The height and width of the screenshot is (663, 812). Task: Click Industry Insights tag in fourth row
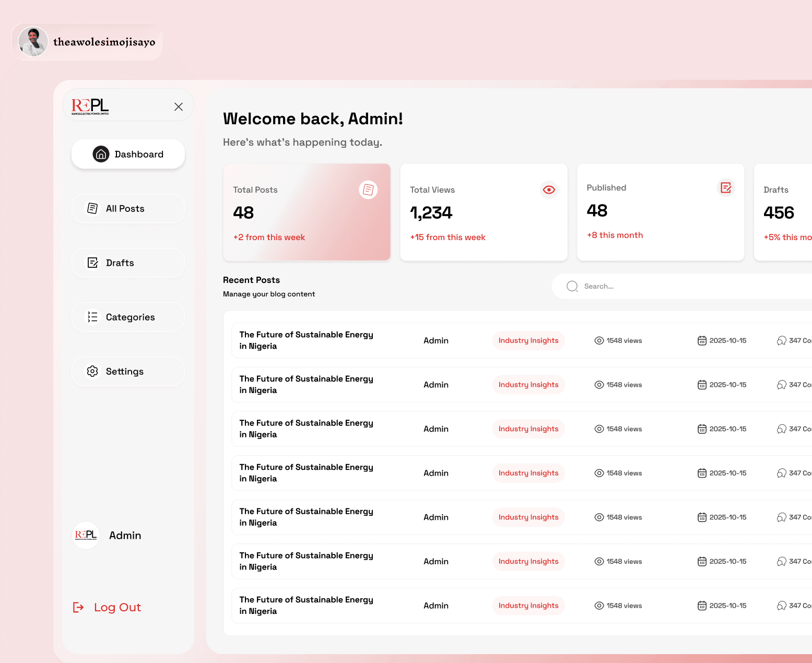(528, 473)
